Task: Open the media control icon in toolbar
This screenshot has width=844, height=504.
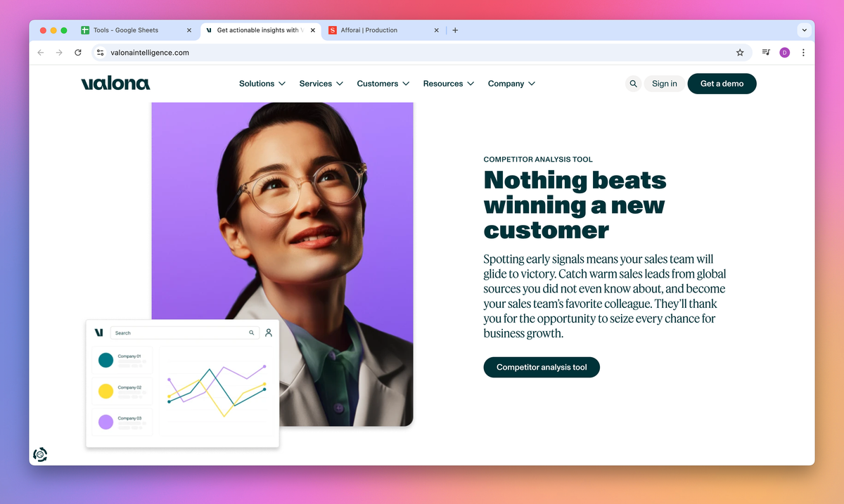Action: 766,53
